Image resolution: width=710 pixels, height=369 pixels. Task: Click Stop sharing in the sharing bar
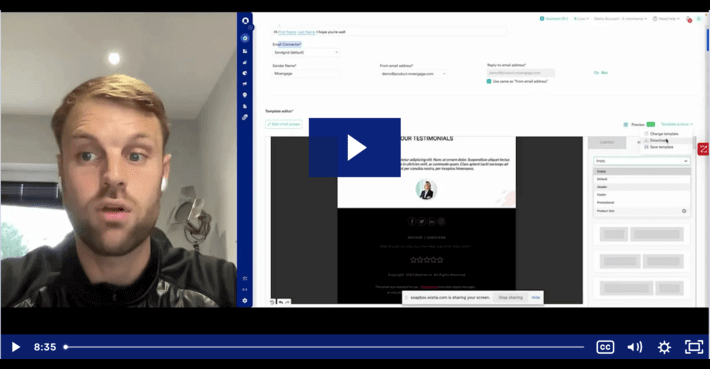point(510,297)
